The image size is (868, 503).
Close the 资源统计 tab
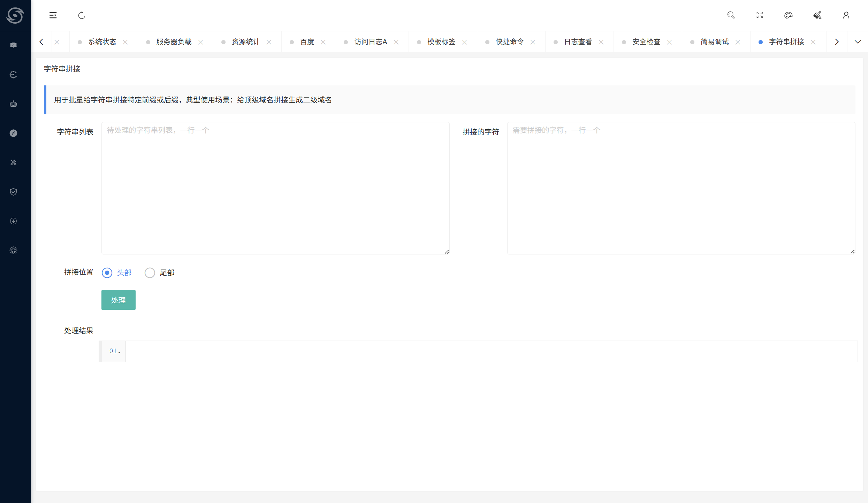[x=269, y=42]
